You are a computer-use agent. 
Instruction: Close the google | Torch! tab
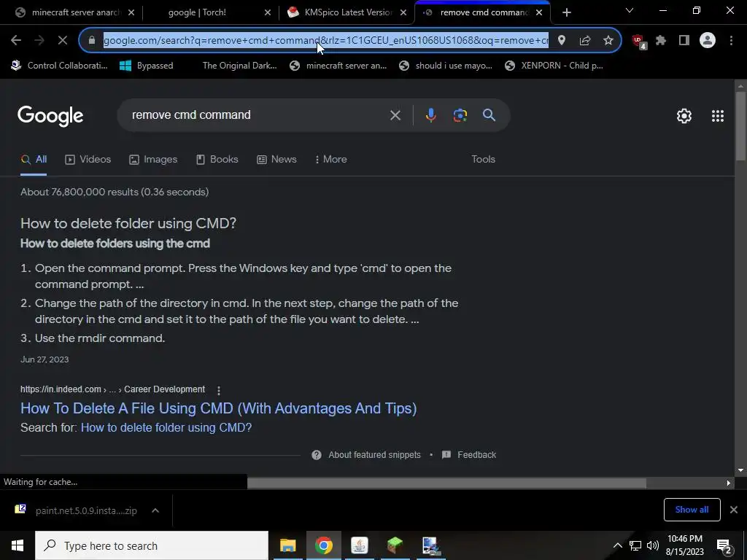(x=268, y=12)
